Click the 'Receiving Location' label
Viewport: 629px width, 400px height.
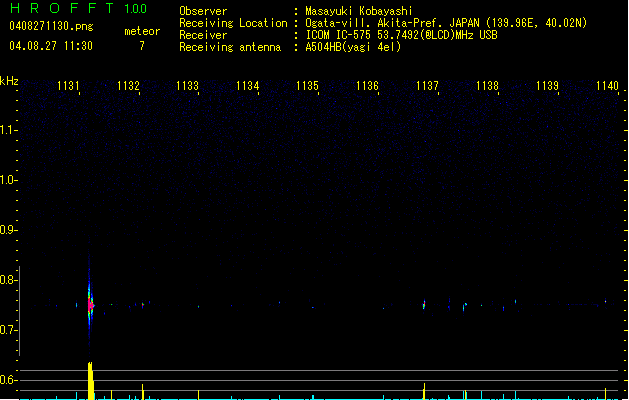(x=233, y=23)
